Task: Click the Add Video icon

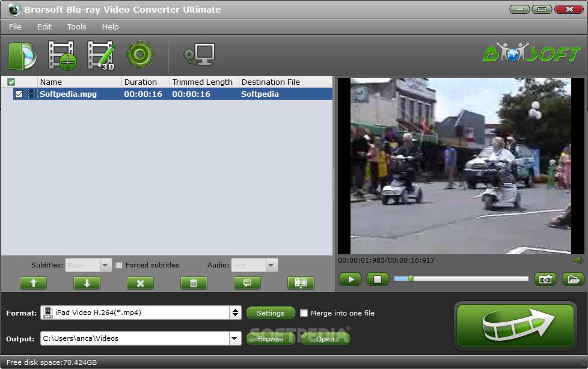Action: click(62, 55)
